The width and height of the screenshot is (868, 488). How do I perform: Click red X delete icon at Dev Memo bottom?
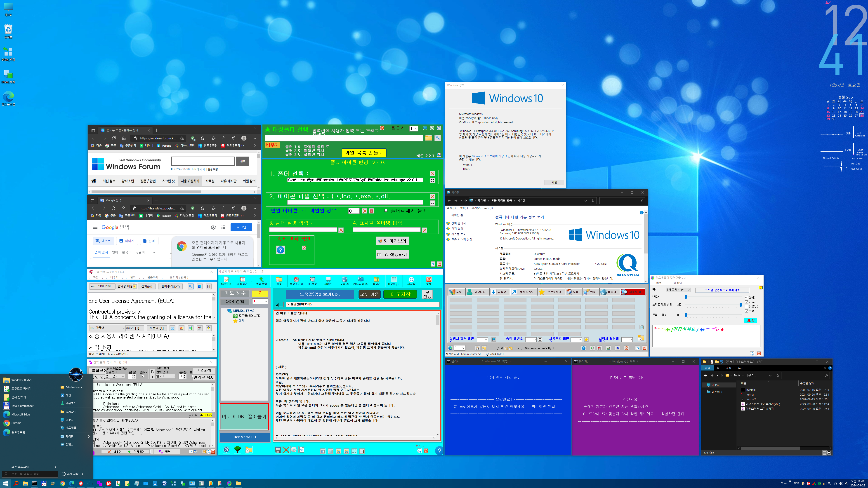pyautogui.click(x=286, y=450)
